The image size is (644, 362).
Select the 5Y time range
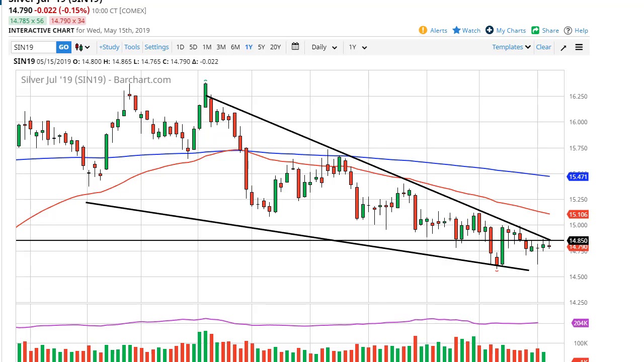261,47
